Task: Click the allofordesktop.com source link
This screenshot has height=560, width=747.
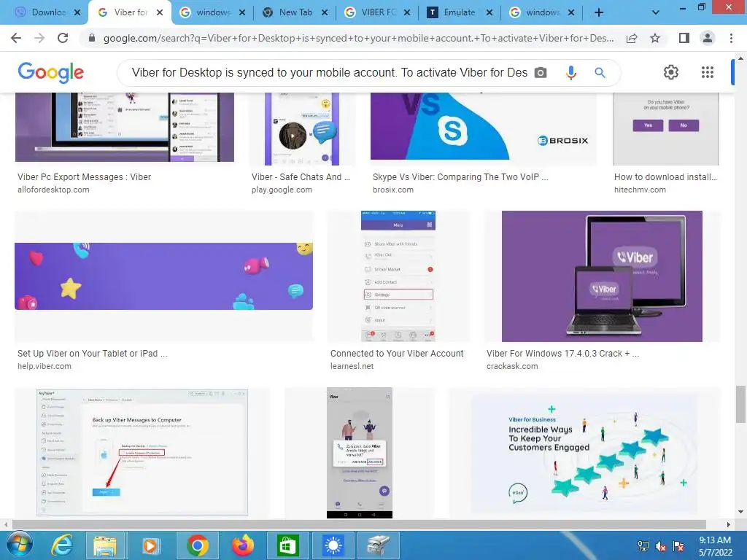Action: 53,190
